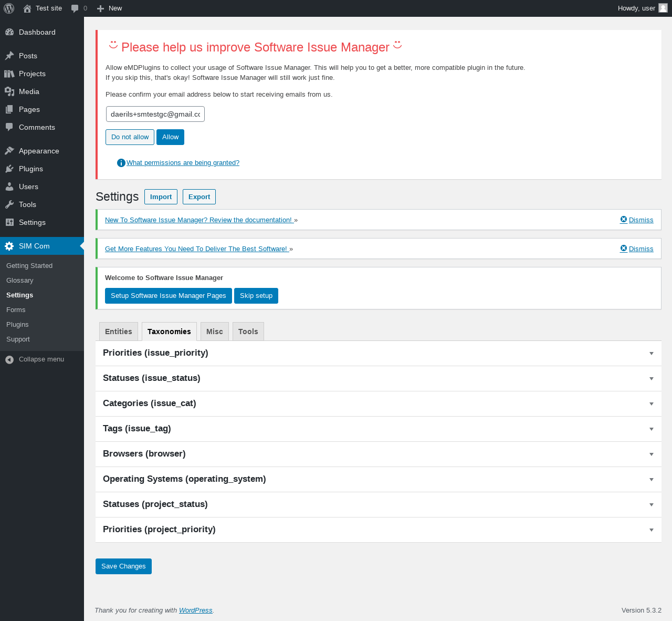
Task: Click the Media icon in sidebar
Action: [9, 91]
